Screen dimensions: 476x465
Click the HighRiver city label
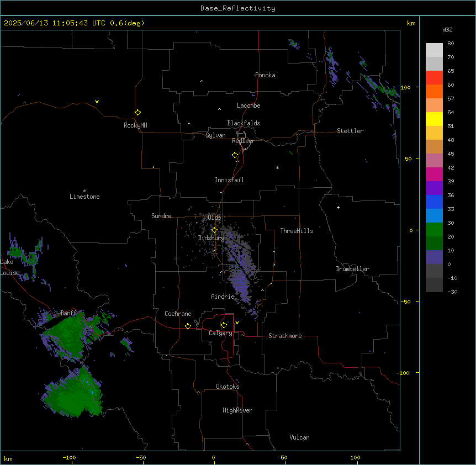tap(237, 410)
